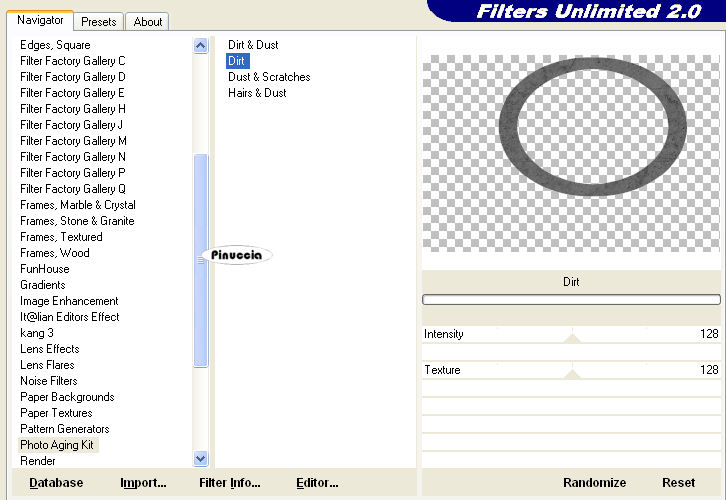The image size is (726, 500).
Task: Click the Texture slider handle
Action: (572, 374)
